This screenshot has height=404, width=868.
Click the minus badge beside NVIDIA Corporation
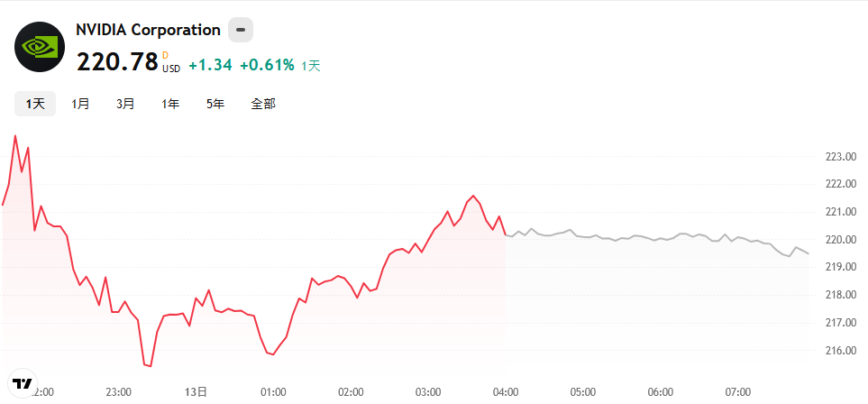[x=241, y=30]
